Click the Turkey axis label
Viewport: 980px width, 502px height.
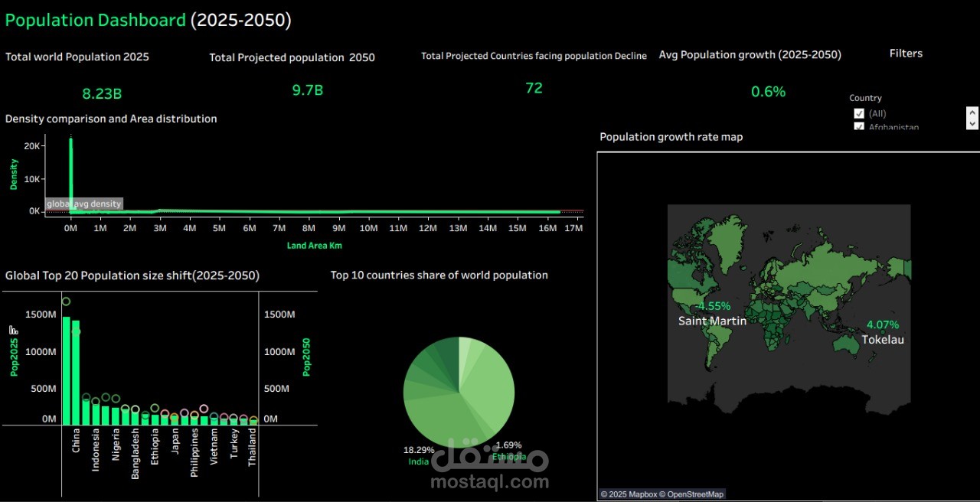point(234,442)
